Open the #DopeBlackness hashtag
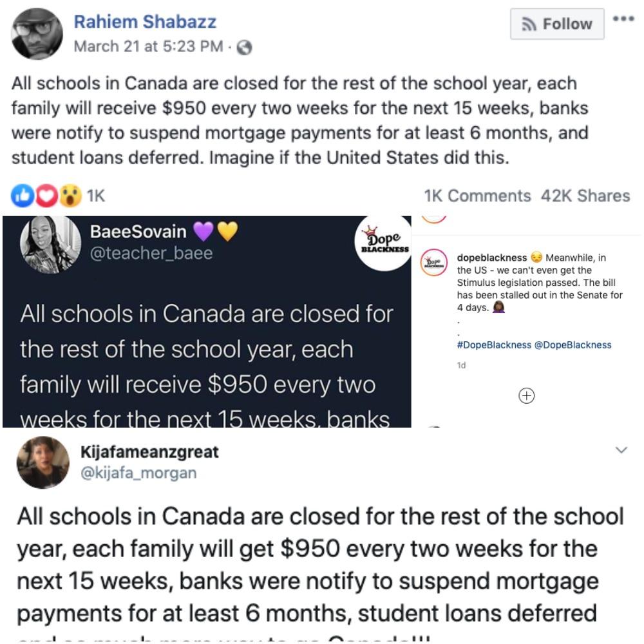Viewport: 644px width, 644px height. (x=494, y=345)
